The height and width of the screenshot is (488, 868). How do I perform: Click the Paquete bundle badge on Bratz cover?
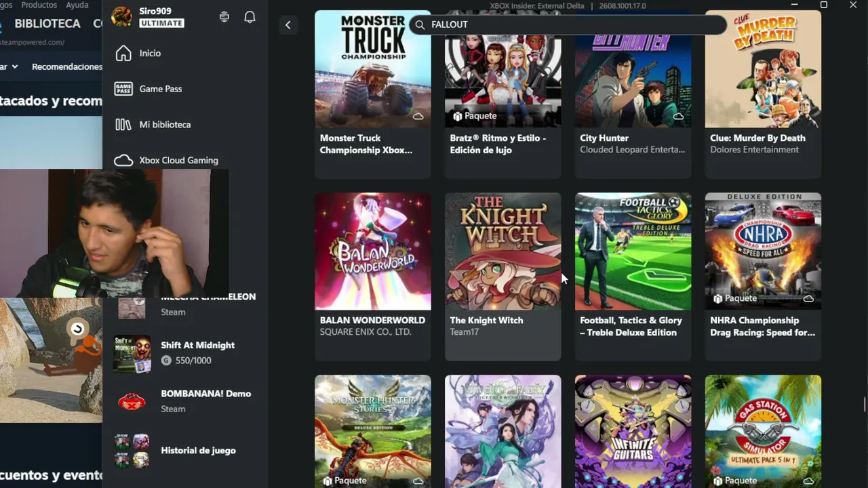point(475,116)
